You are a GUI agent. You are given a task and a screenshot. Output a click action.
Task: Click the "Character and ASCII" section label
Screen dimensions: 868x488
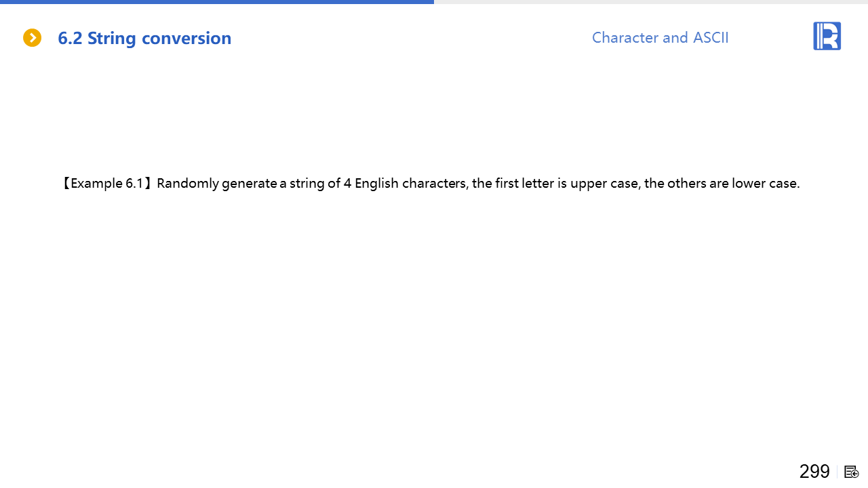click(660, 37)
